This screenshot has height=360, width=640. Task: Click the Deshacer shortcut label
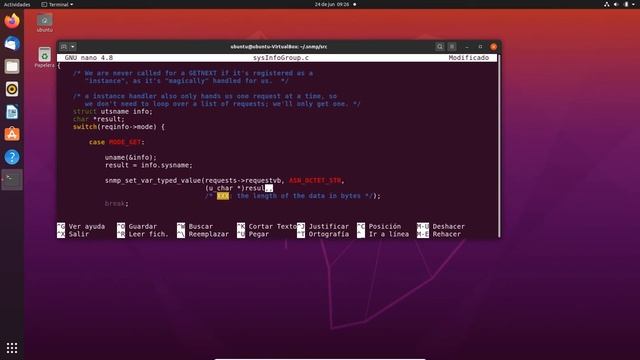tap(449, 226)
